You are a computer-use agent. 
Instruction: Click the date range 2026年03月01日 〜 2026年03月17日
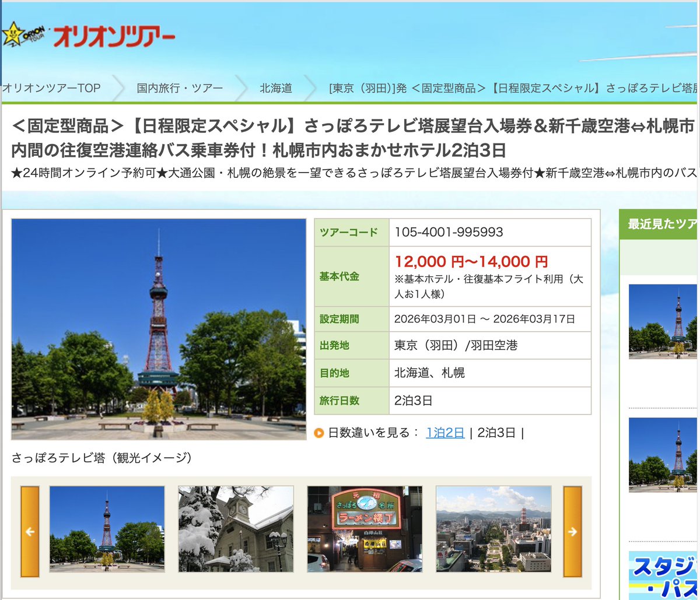485,319
